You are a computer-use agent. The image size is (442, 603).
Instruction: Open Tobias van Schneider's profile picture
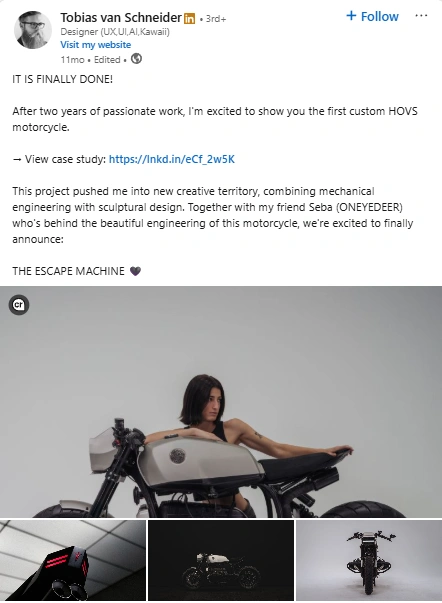coord(33,30)
